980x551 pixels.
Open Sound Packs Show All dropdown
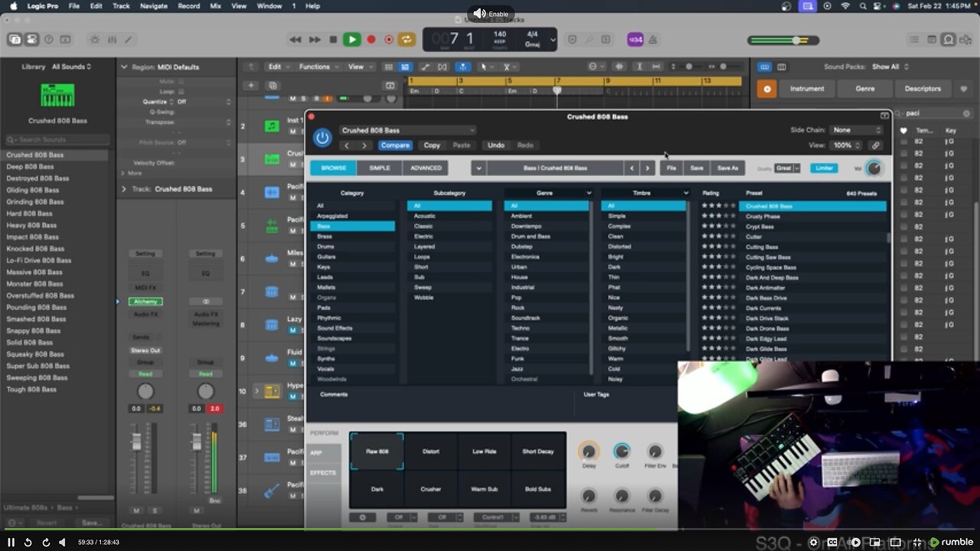coord(889,67)
